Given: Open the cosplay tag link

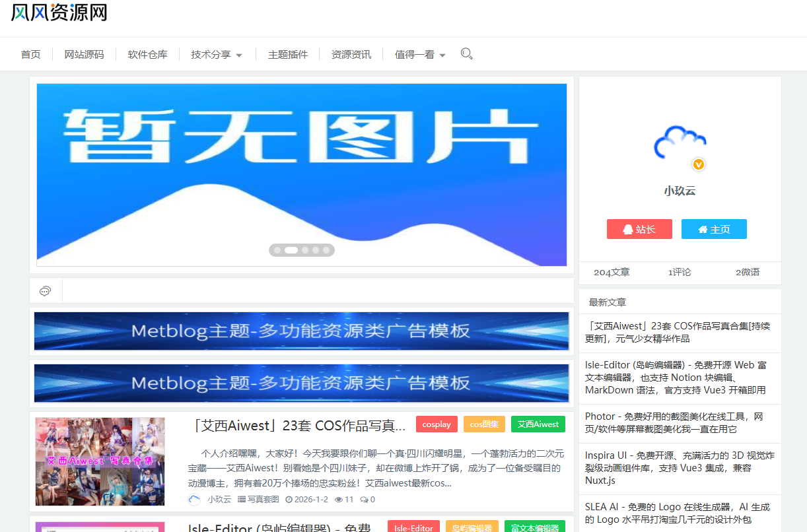Looking at the screenshot, I should (437, 424).
